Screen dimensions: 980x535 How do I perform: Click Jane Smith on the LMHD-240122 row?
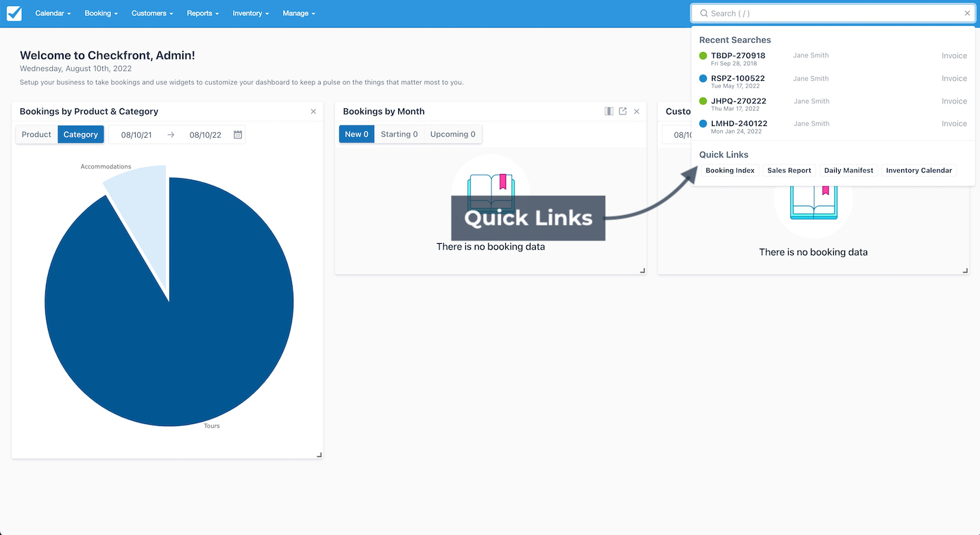[811, 123]
